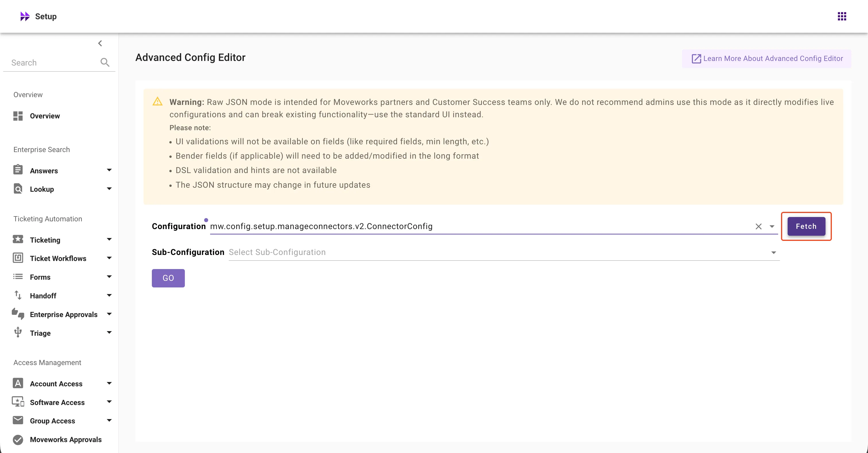
Task: Open the Overview menu item
Action: coord(44,116)
